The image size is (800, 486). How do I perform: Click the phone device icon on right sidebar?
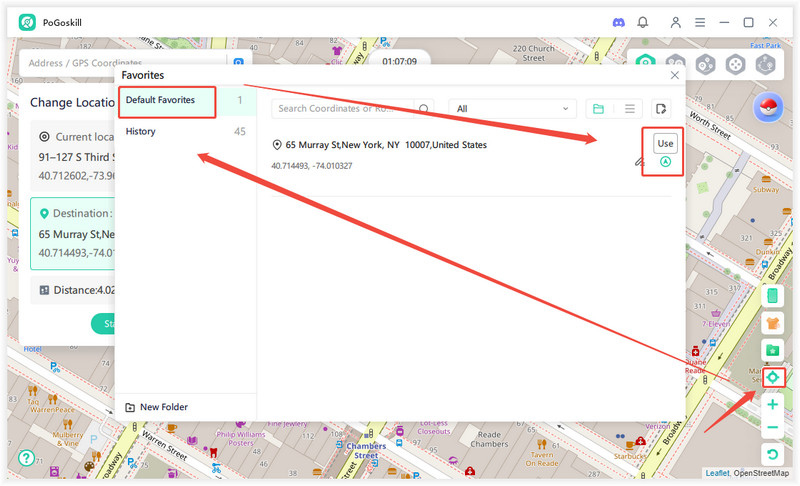(772, 296)
